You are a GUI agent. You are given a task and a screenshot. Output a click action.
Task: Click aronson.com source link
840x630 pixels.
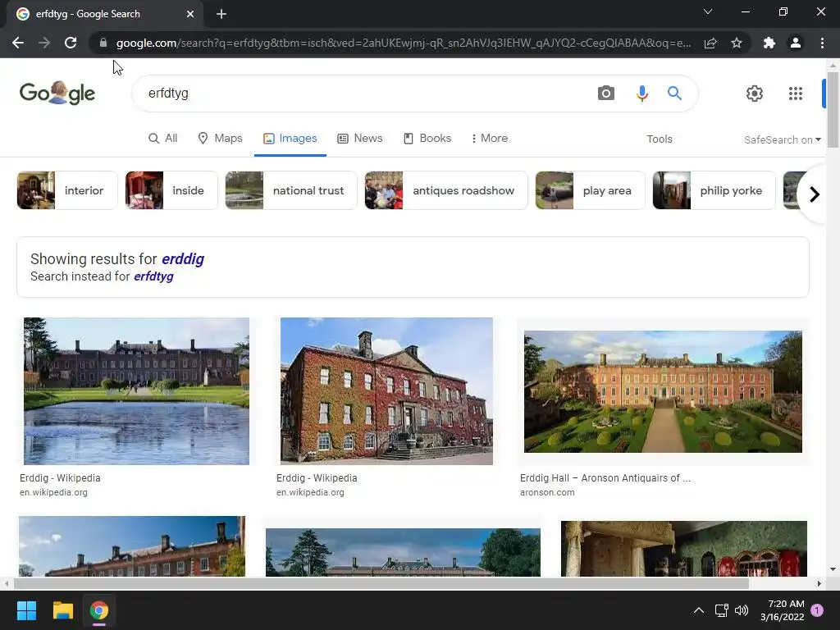pos(547,492)
